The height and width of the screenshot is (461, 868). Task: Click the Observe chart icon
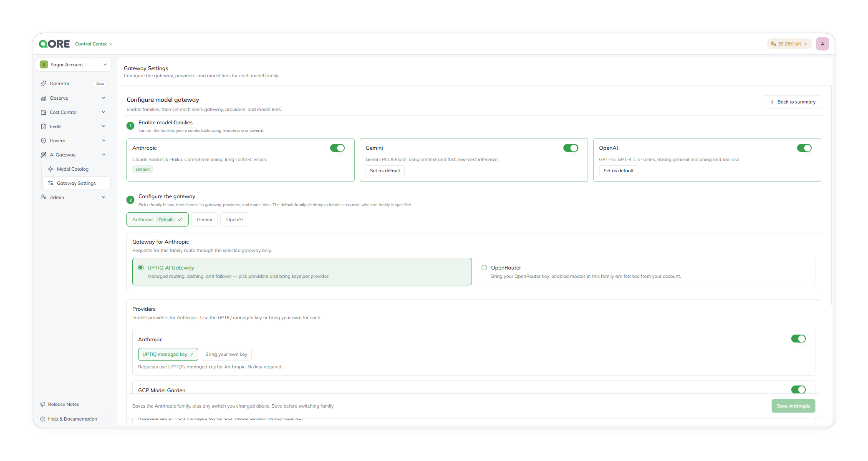(x=43, y=98)
